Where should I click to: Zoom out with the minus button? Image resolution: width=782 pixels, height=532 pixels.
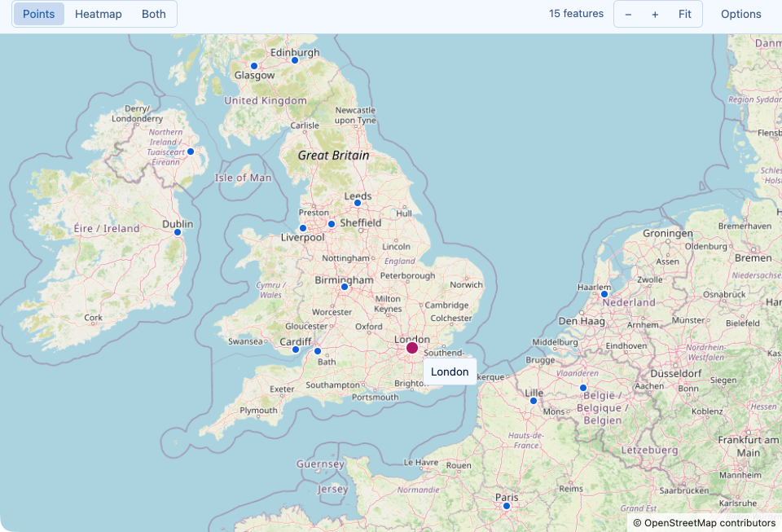tap(628, 15)
